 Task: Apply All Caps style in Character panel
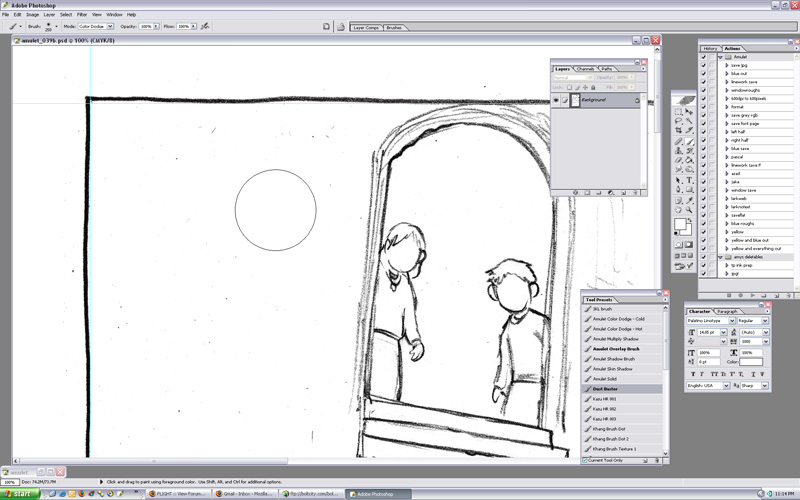tap(714, 374)
